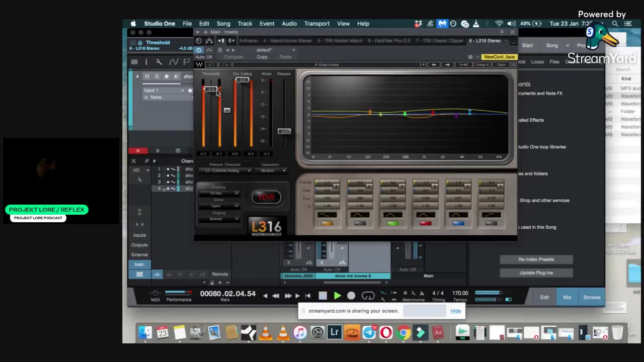Bypass the L316 plugin with the power button

tap(199, 50)
